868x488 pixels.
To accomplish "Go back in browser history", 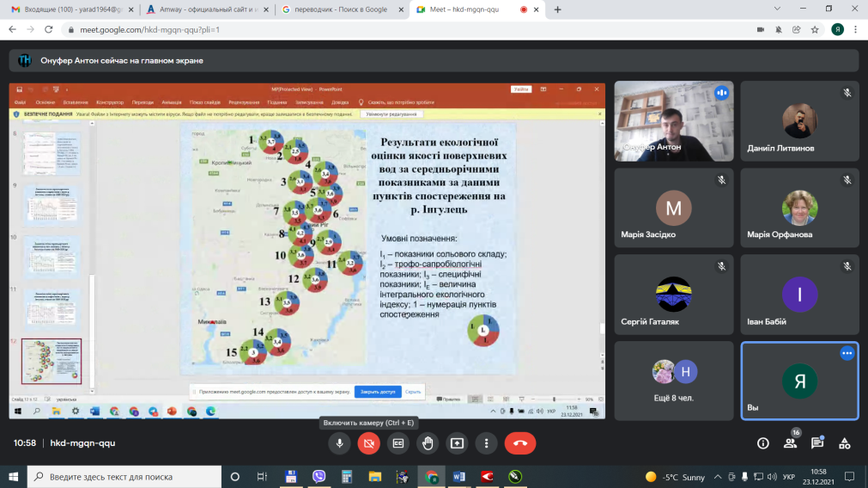I will (x=12, y=29).
